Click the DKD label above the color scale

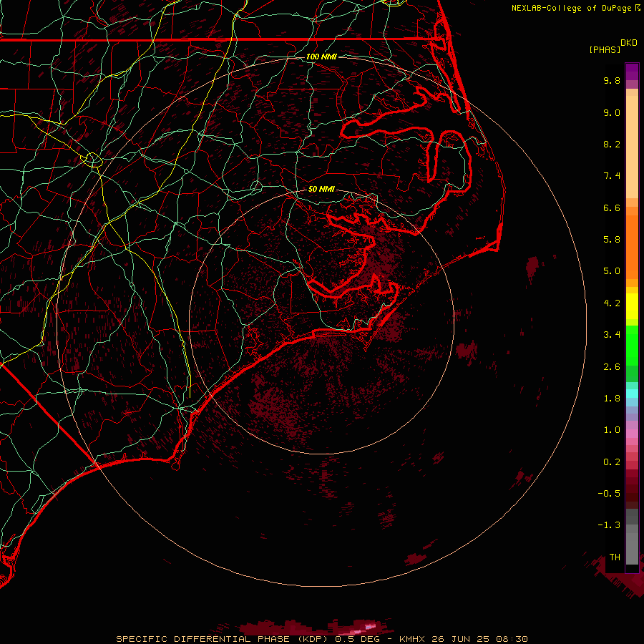click(629, 43)
